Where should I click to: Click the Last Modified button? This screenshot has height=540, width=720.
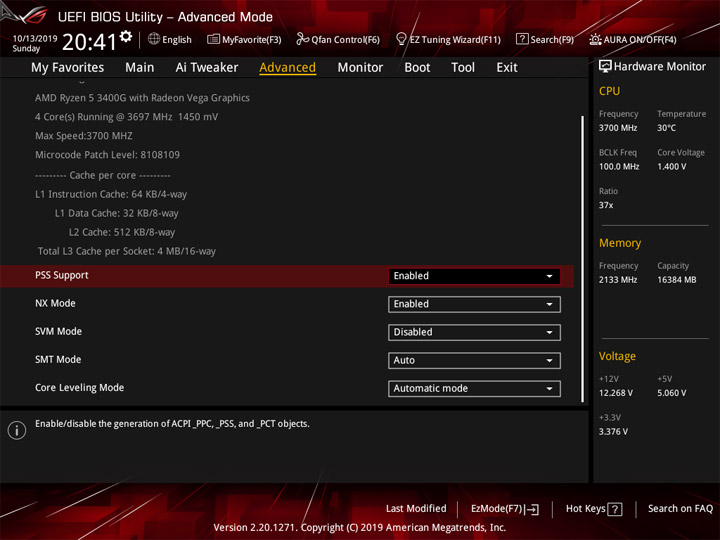(416, 508)
